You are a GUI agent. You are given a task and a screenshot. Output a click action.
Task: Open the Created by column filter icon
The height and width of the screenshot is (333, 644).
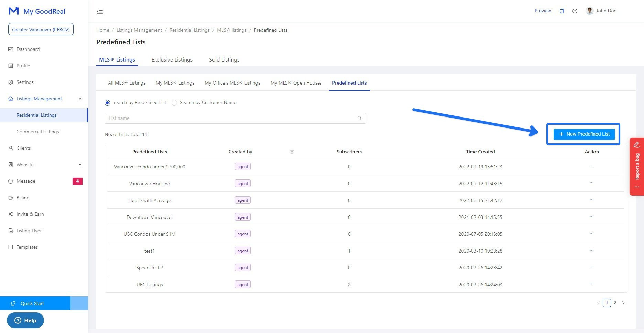point(292,152)
